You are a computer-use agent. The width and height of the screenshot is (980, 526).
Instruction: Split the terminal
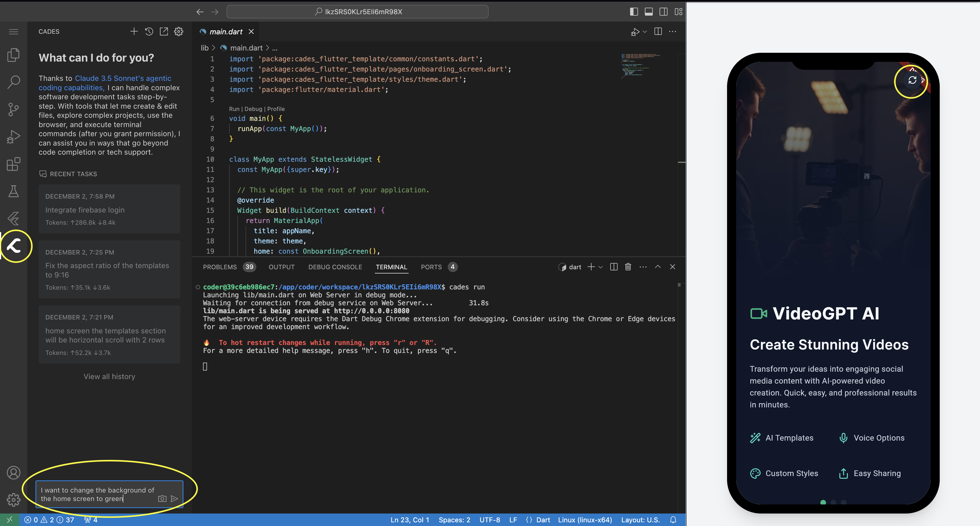click(614, 267)
